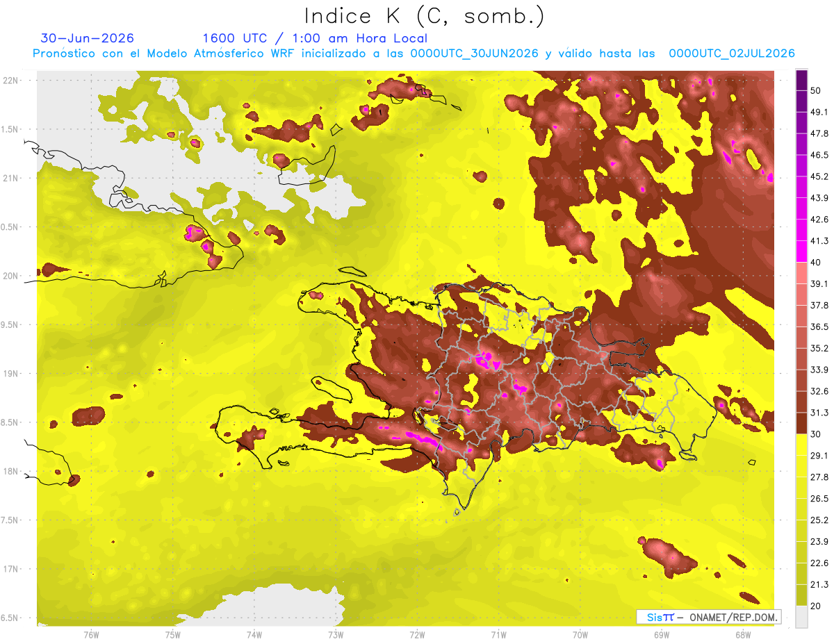
Task: Click the "Pronóstico con el Modelo Atmósferico WRF" description line
Action: 414,53
